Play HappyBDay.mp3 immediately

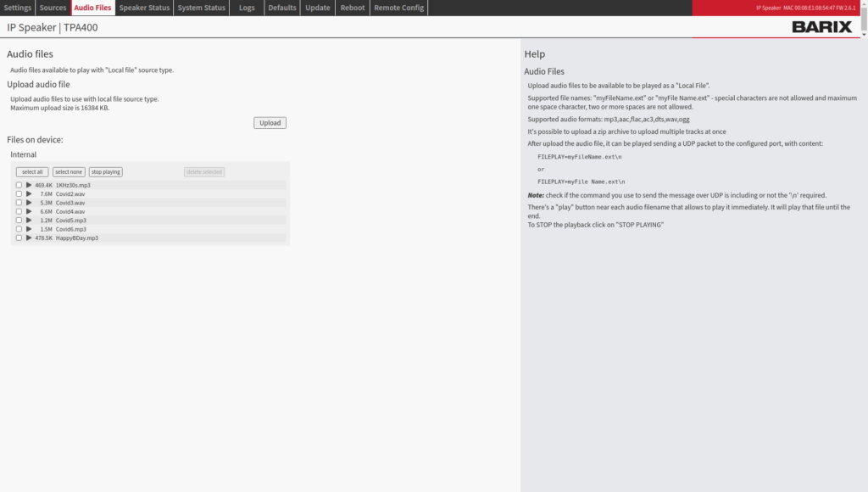click(x=29, y=238)
